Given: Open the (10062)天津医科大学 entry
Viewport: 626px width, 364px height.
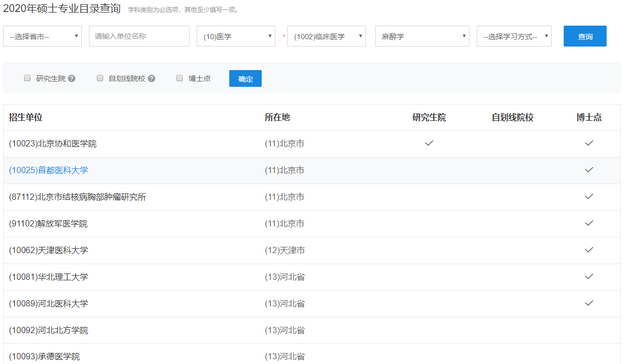Looking at the screenshot, I should click(48, 250).
